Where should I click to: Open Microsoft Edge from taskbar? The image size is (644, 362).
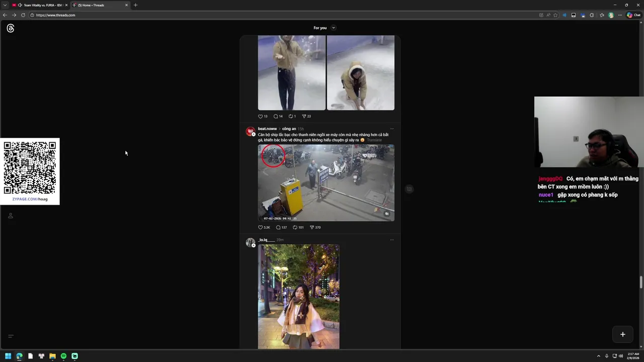tap(19, 356)
